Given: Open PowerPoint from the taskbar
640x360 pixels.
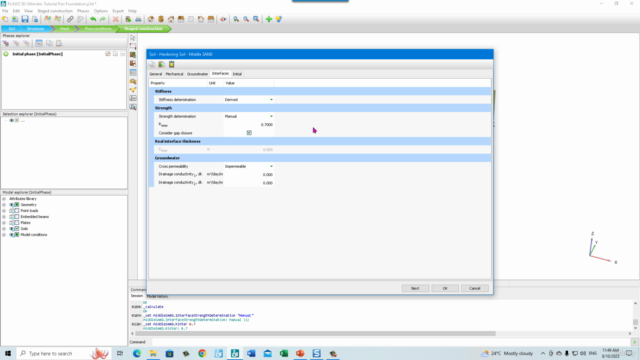Looking at the screenshot, I should point(300,353).
